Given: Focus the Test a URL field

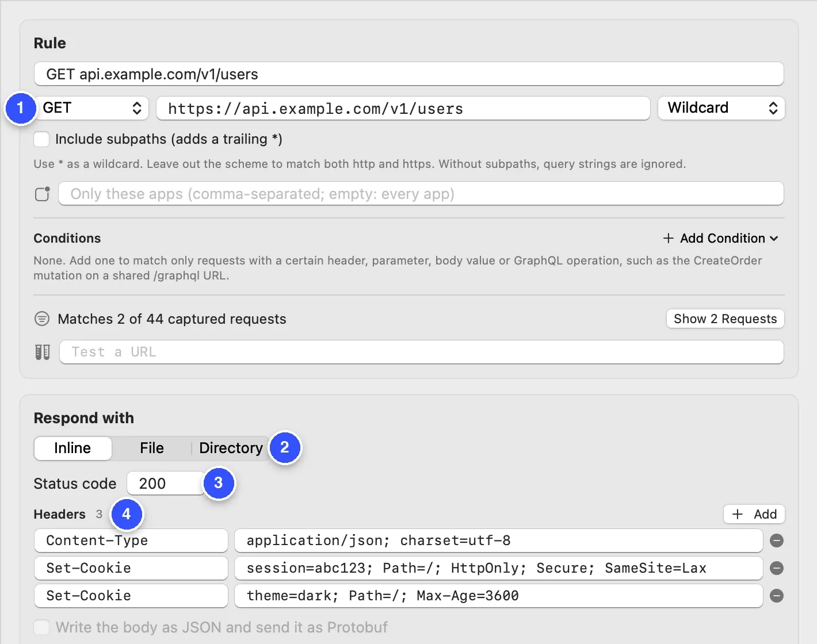Looking at the screenshot, I should point(422,352).
